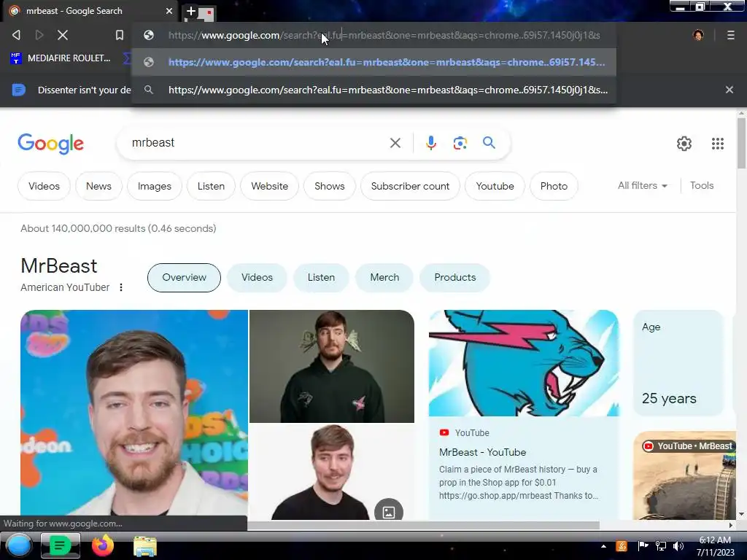Go to Google home via the logo
This screenshot has width=747, height=560.
(x=50, y=144)
